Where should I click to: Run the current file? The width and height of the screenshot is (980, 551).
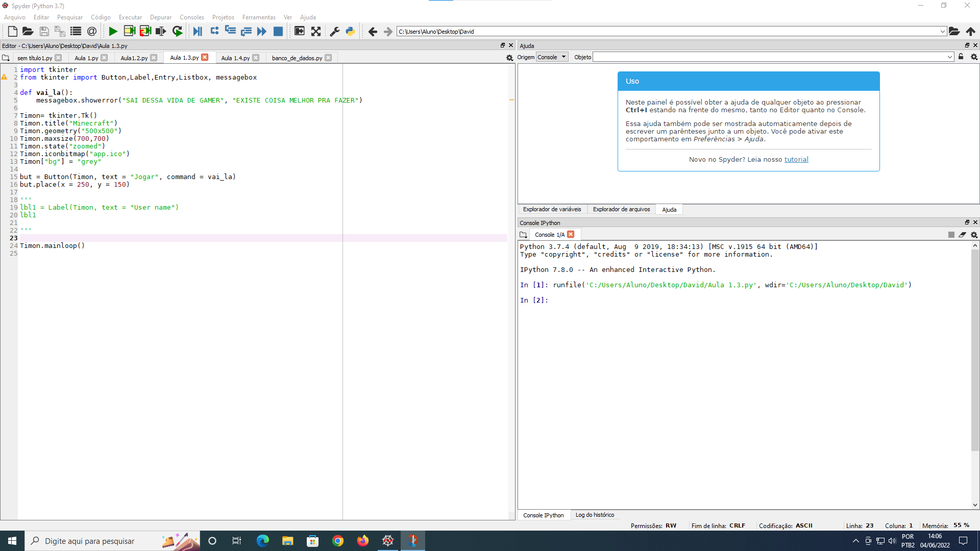click(113, 32)
